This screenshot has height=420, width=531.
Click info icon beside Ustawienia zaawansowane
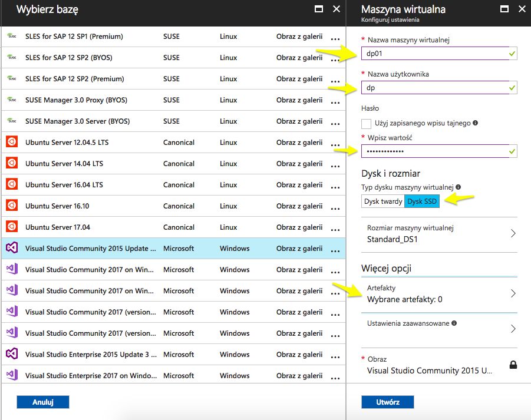(x=454, y=323)
